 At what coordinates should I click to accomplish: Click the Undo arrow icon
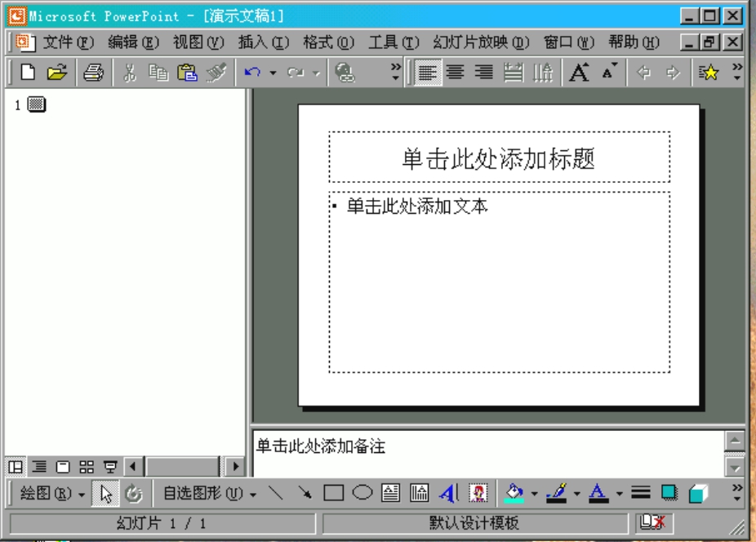click(252, 73)
